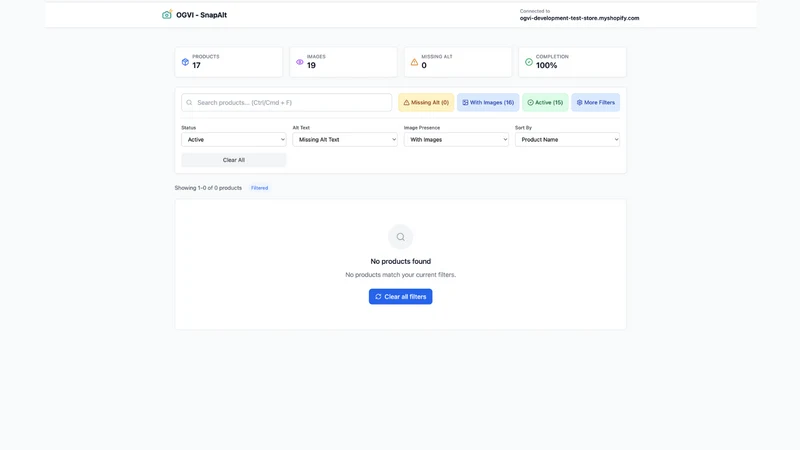Click the Completion checkmark circle icon
The image size is (800, 450).
pyautogui.click(x=529, y=62)
